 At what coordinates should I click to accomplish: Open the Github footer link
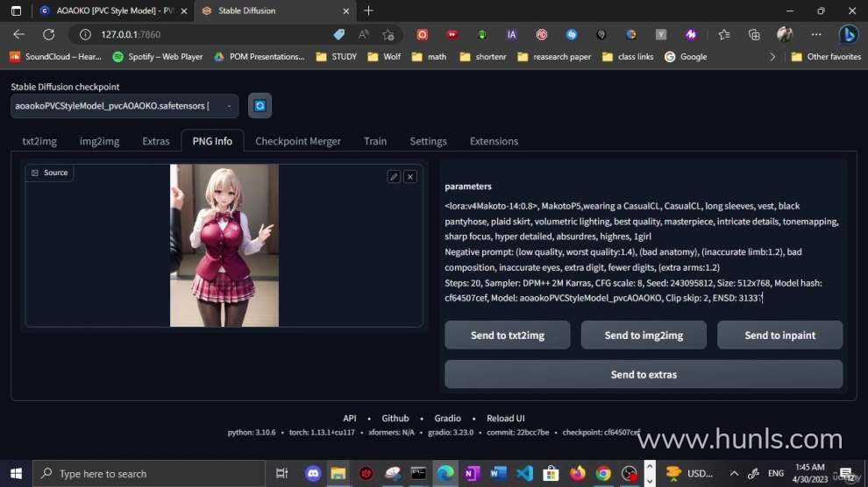[x=395, y=419]
